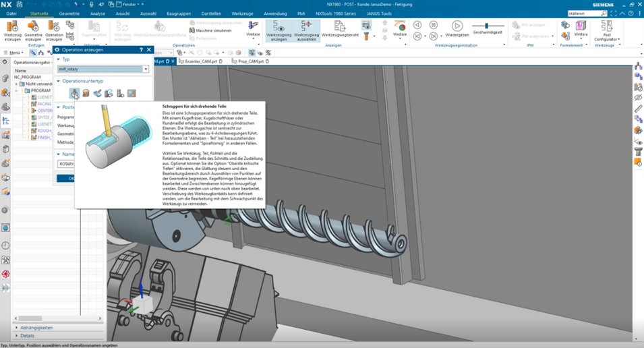
Task: Open the Prop_CAM.prt document tab
Action: 251,61
